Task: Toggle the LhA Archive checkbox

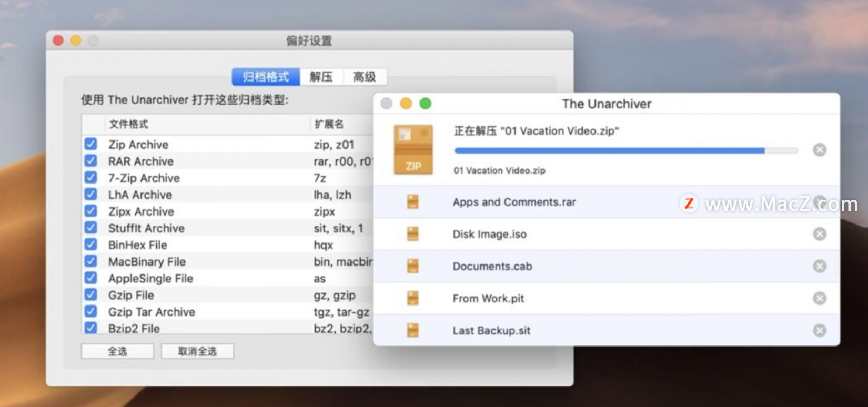Action: pos(91,194)
